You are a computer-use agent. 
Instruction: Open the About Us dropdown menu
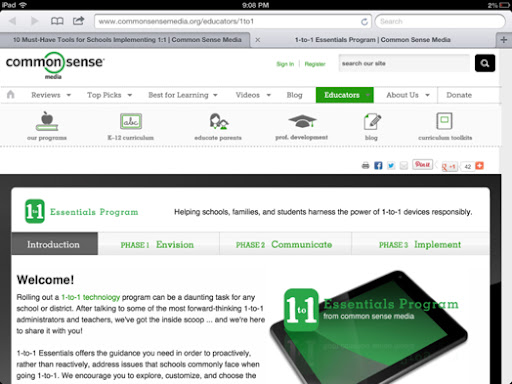click(x=408, y=95)
